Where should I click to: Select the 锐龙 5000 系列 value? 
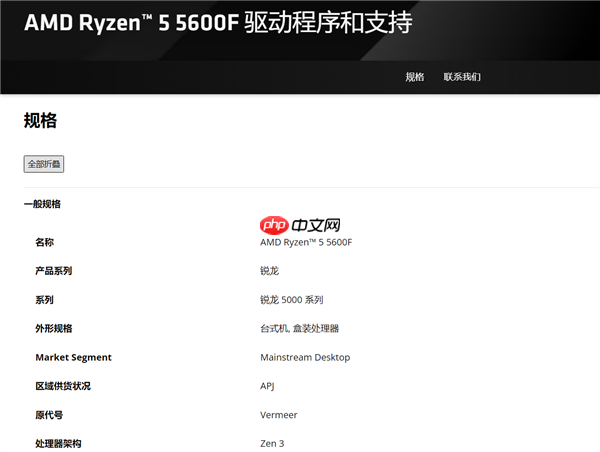coord(292,300)
